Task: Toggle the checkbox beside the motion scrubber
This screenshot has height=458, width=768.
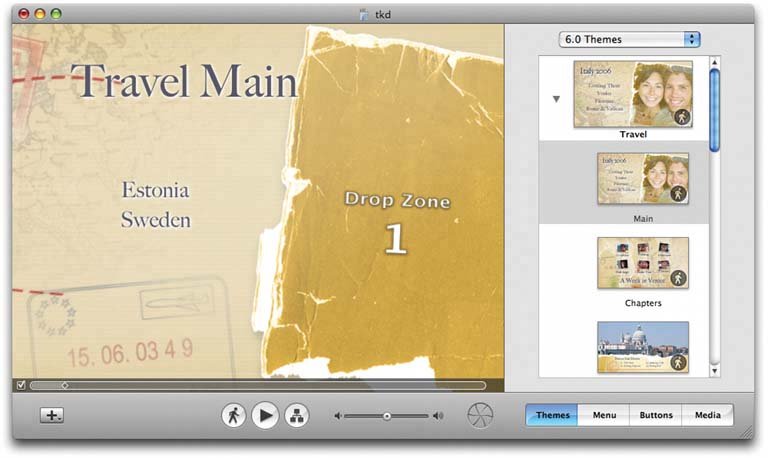Action: pyautogui.click(x=21, y=385)
